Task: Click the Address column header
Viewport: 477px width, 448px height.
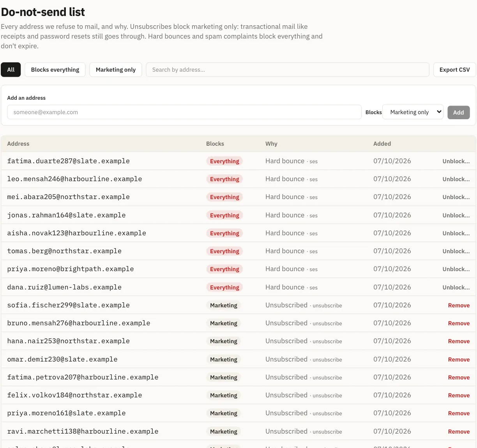Action: [x=18, y=144]
